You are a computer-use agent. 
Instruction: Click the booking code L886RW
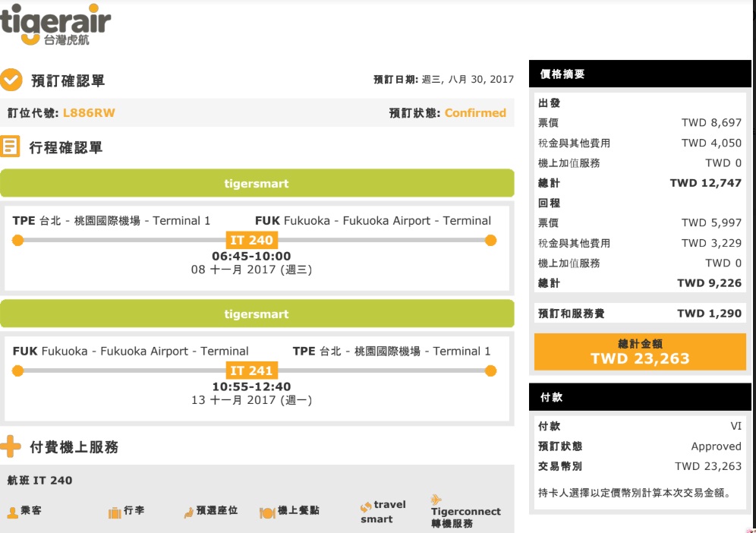pos(89,113)
